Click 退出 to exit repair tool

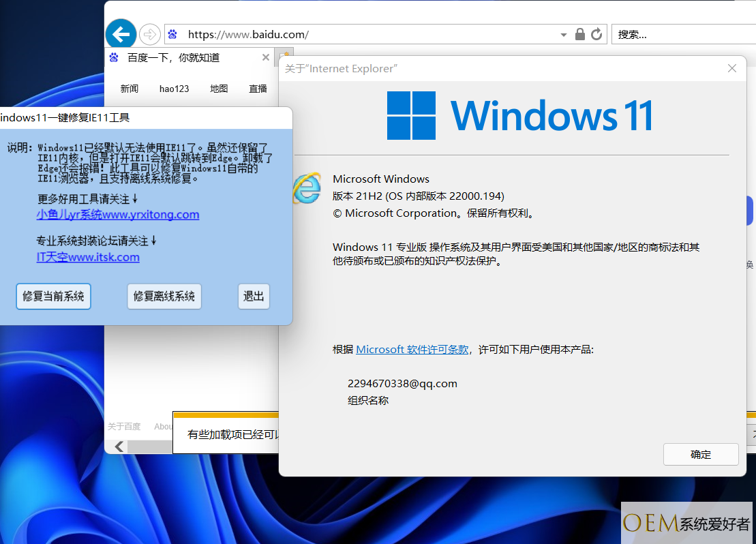pos(254,297)
